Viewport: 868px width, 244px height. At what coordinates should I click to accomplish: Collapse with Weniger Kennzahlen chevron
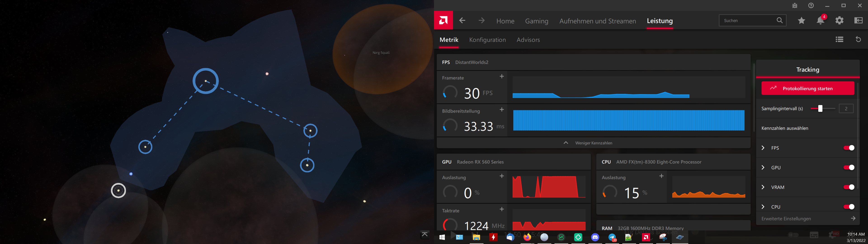(x=566, y=143)
